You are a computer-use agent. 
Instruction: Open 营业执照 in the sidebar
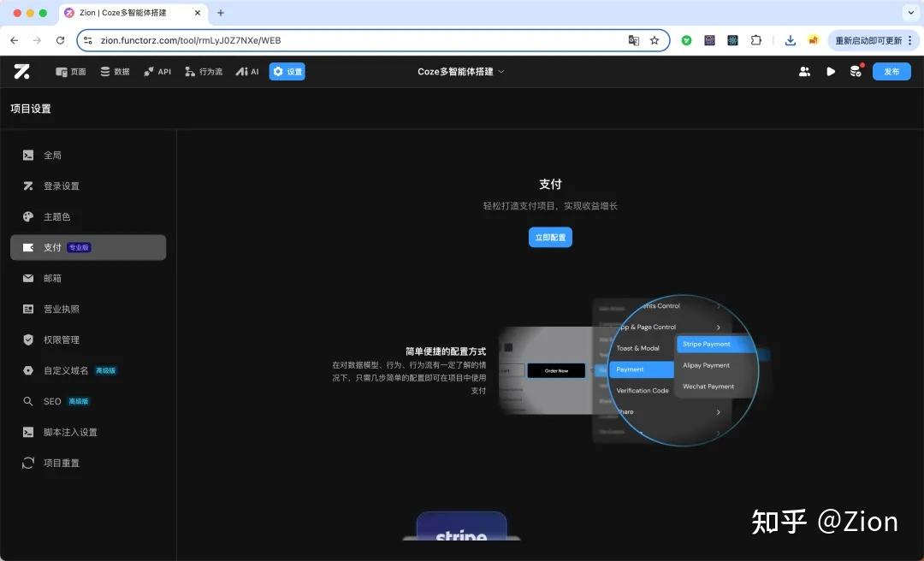[88, 309]
